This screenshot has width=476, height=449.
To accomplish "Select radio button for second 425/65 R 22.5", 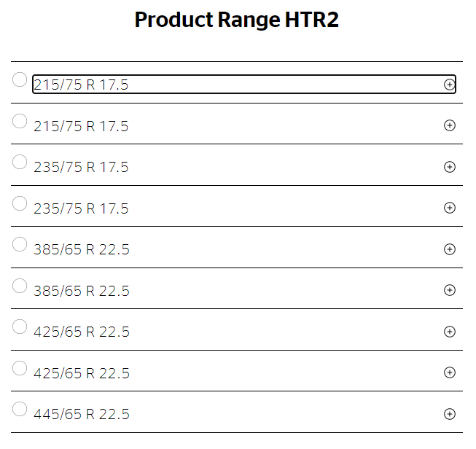I will pyautogui.click(x=20, y=367).
